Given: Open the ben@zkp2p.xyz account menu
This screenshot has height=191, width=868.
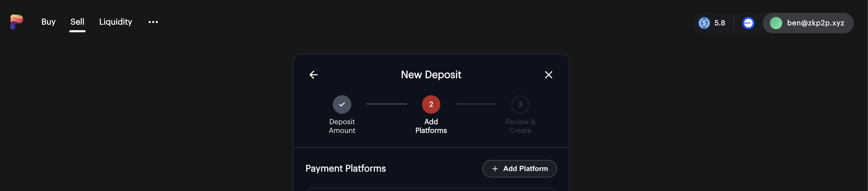Looking at the screenshot, I should click(x=815, y=23).
